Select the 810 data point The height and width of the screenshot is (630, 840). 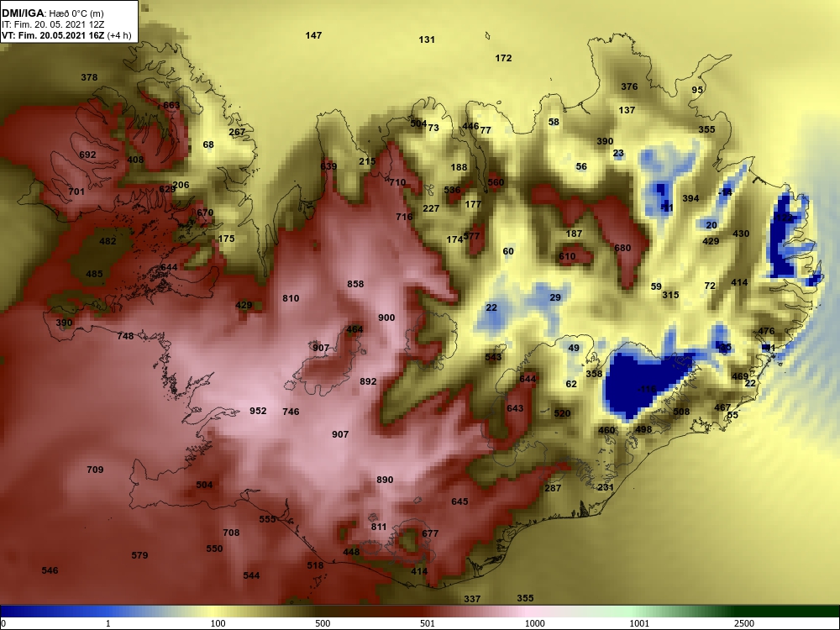point(291,298)
